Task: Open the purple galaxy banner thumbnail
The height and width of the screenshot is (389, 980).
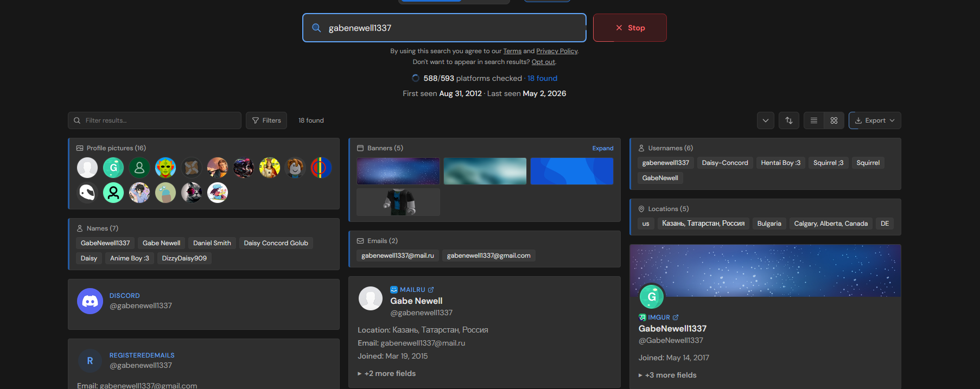Action: tap(398, 171)
